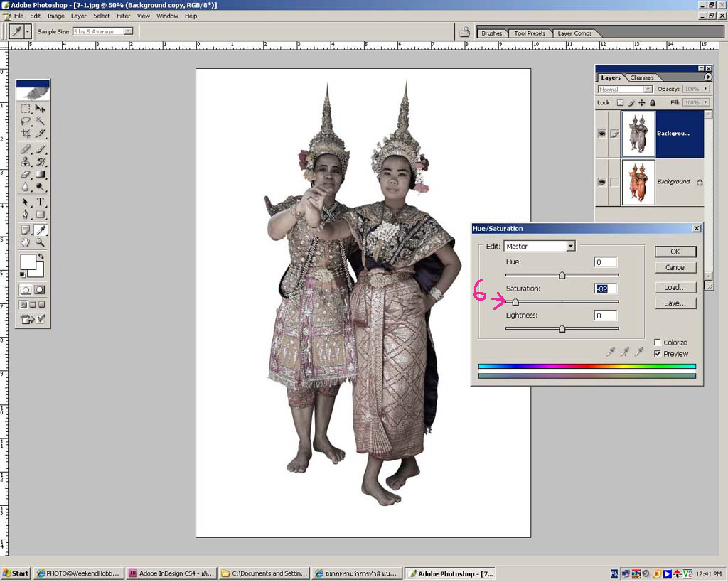Screen dimensions: 728x582
Task: Expand the Opacity slider arrow
Action: tap(705, 90)
